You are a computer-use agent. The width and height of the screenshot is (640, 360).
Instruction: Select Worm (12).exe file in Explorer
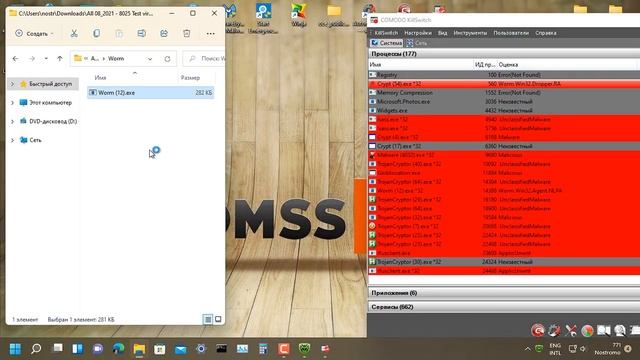[x=151, y=93]
